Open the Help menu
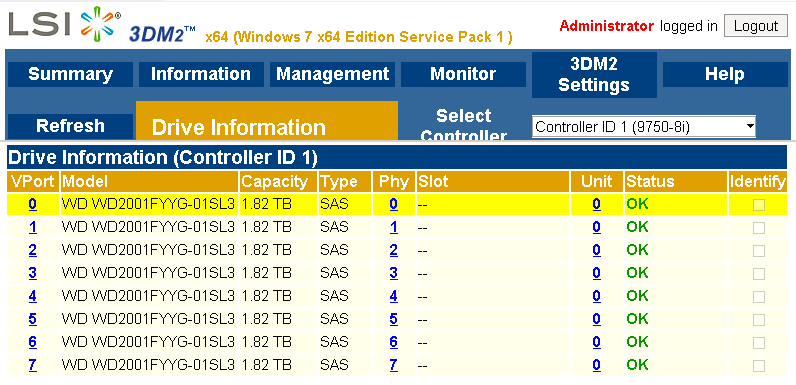The width and height of the screenshot is (796, 385). coord(725,74)
